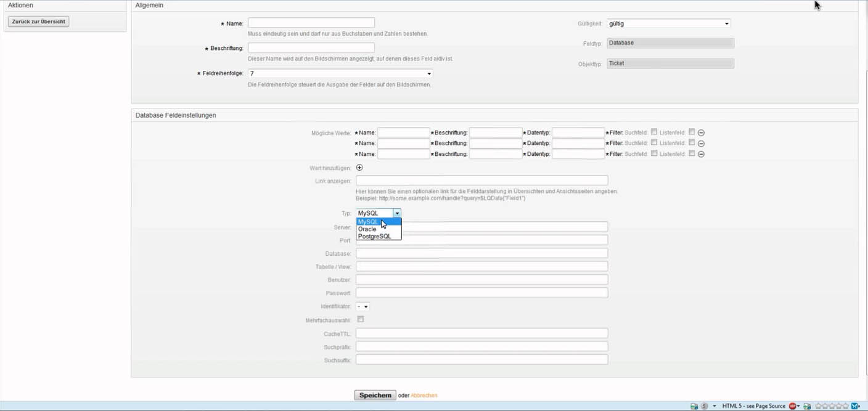Click page icon right of ABP icon
This screenshot has width=868, height=411.
(x=807, y=406)
